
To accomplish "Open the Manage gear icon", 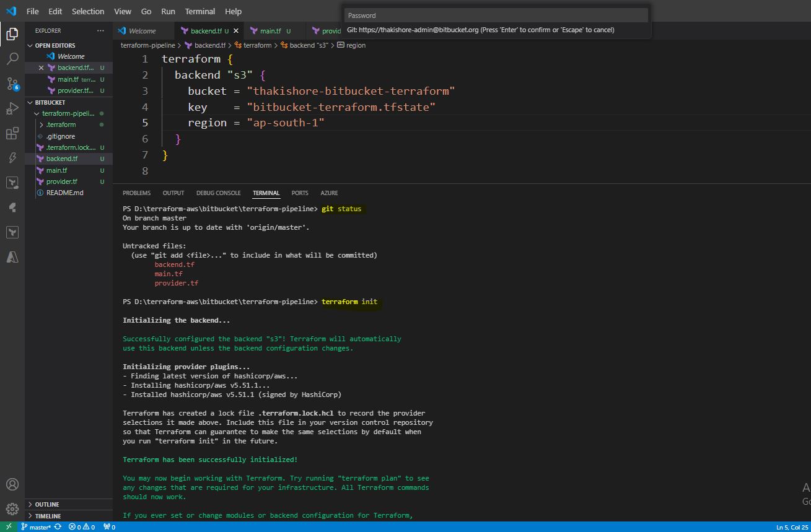I will [x=12, y=509].
